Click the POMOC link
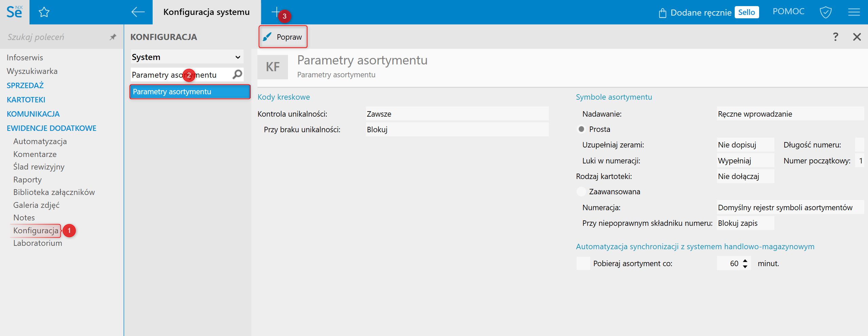Screen dimensions: 868x336 pos(788,12)
